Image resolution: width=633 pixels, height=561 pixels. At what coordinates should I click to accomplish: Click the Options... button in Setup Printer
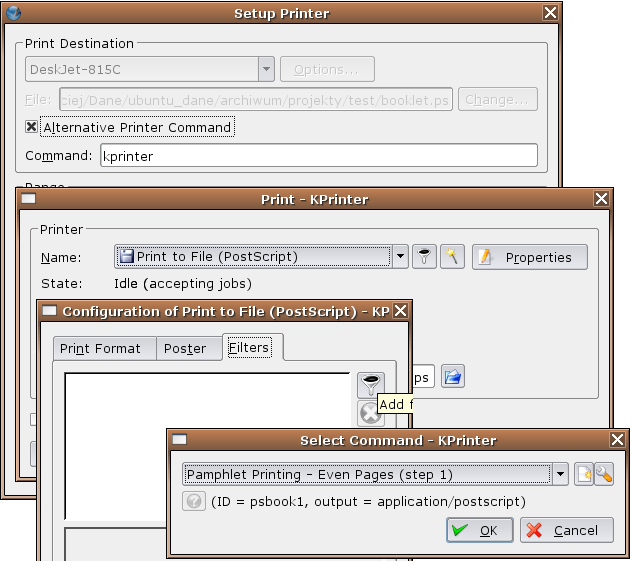327,69
